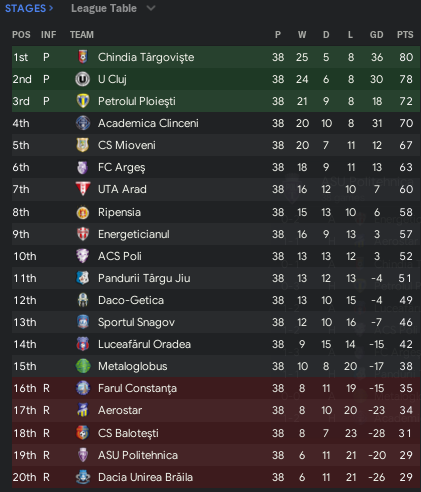Click the Aerostar club logo
Screen dimensions: 421x492
(x=83, y=410)
